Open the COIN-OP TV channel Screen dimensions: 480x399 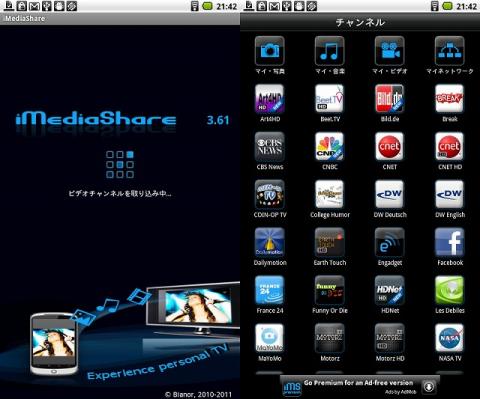(x=270, y=195)
